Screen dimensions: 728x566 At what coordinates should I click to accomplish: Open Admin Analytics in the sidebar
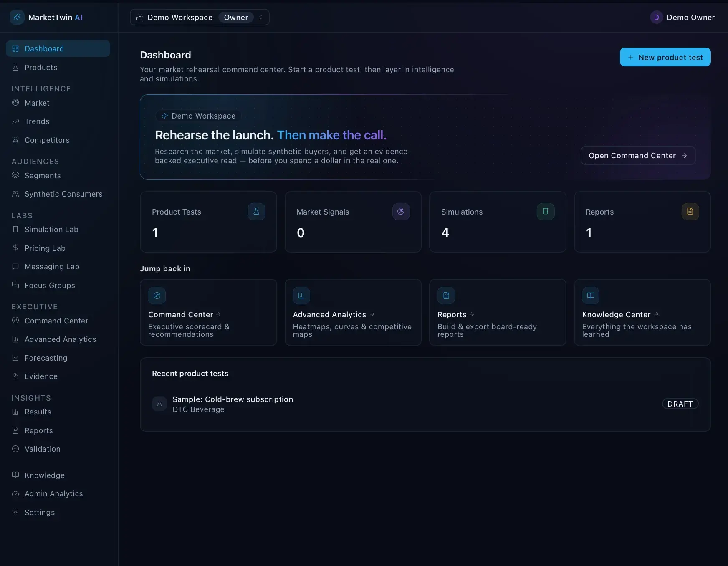pyautogui.click(x=58, y=494)
